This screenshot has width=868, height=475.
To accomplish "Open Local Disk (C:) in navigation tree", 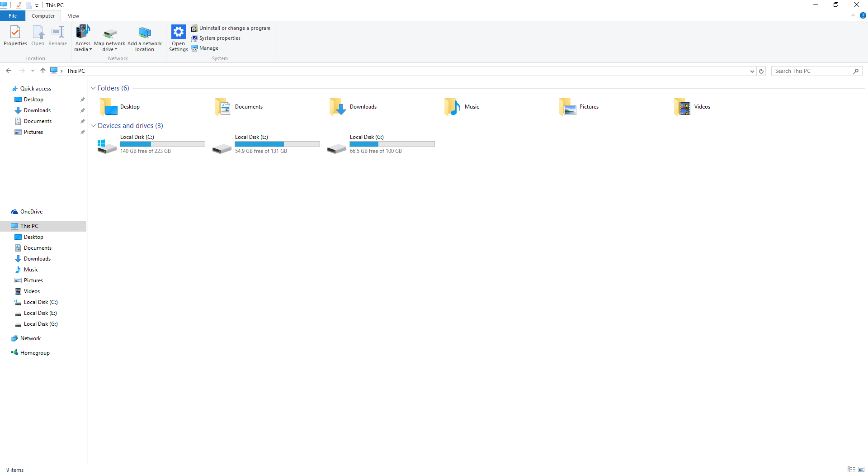I will click(41, 302).
